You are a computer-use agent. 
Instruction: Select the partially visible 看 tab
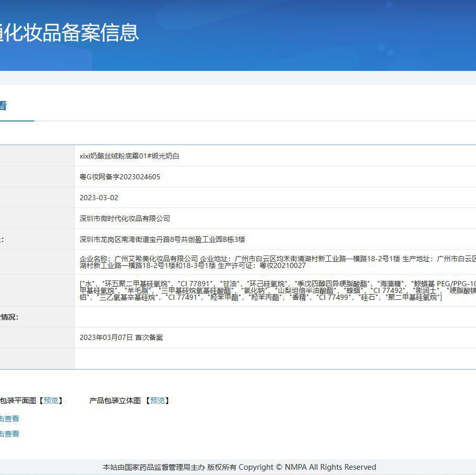[x=3, y=106]
